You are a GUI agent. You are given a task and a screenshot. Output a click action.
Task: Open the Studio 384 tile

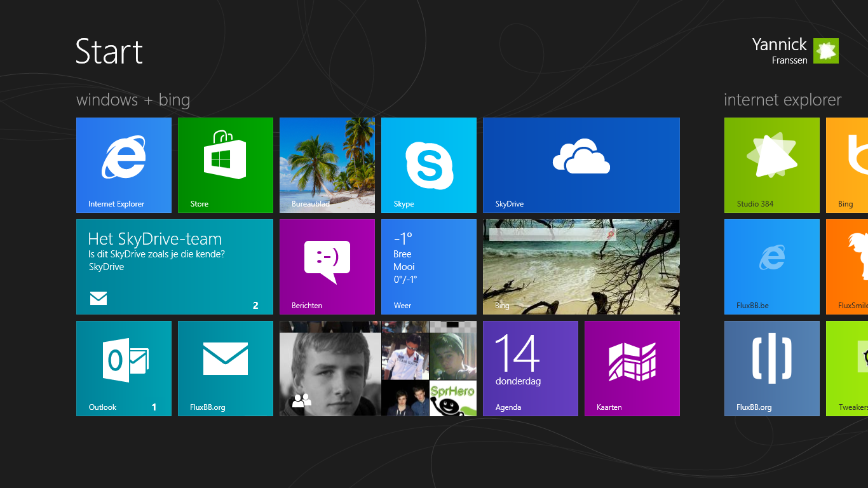pyautogui.click(x=772, y=165)
